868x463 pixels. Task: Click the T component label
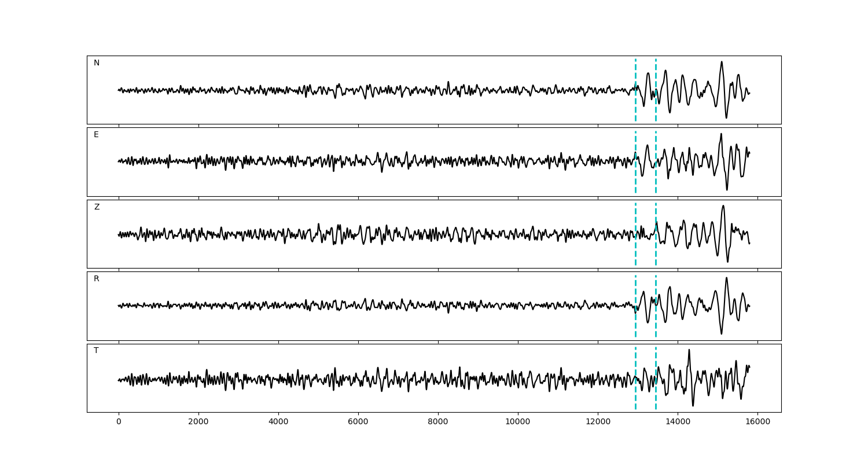click(x=96, y=351)
